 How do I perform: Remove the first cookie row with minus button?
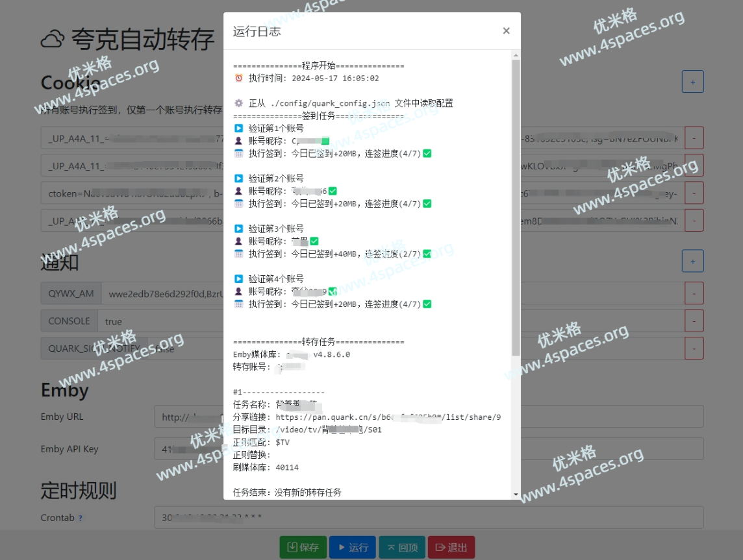(694, 138)
